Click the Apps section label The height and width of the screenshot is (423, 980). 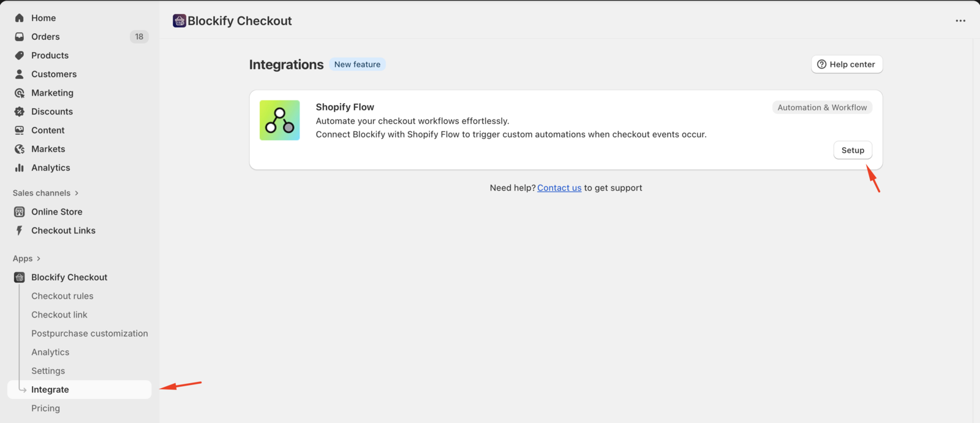(23, 259)
